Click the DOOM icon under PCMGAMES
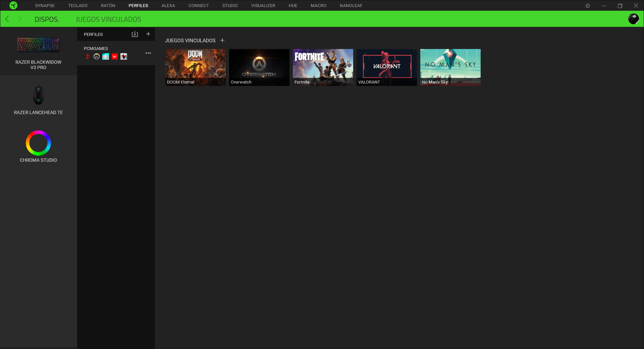The width and height of the screenshot is (644, 349). coord(88,56)
